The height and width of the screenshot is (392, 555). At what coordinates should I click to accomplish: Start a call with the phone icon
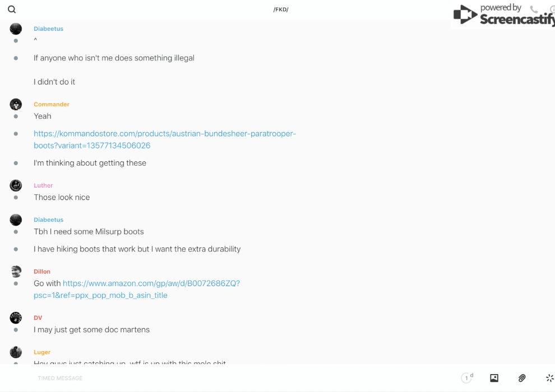coord(534,10)
